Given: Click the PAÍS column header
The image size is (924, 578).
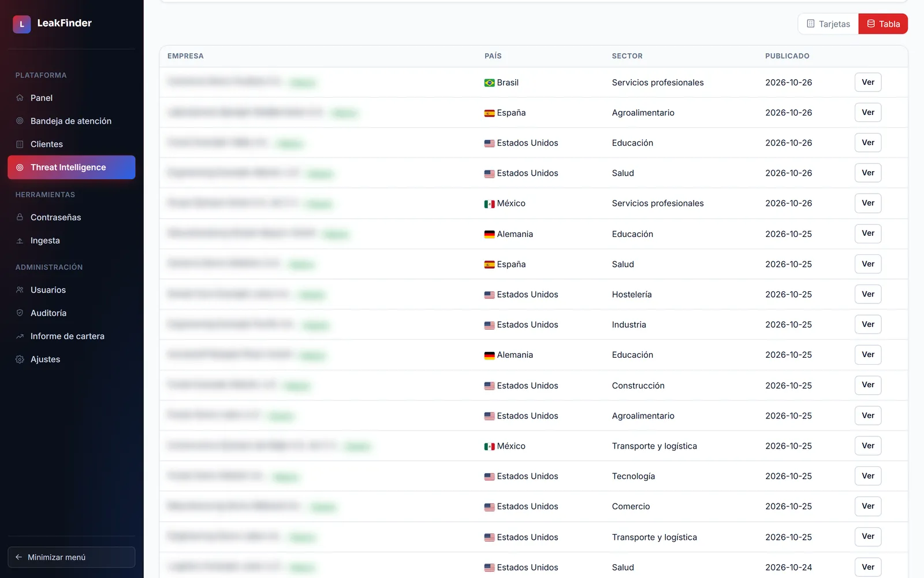Looking at the screenshot, I should point(493,56).
